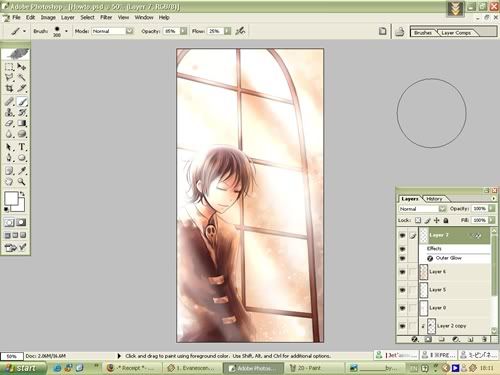
Task: Select the Move tool
Action: click(x=22, y=67)
